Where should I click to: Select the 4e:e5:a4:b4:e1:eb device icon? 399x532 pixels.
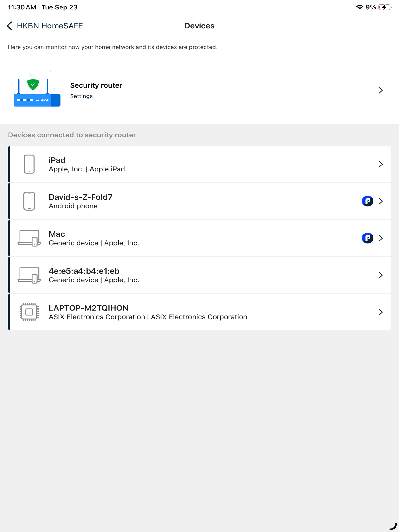coord(29,275)
